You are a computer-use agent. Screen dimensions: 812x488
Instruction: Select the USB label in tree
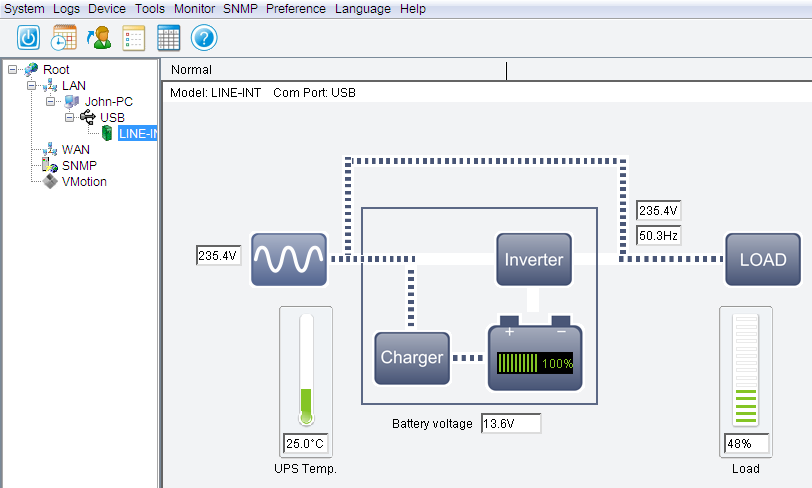click(x=112, y=118)
